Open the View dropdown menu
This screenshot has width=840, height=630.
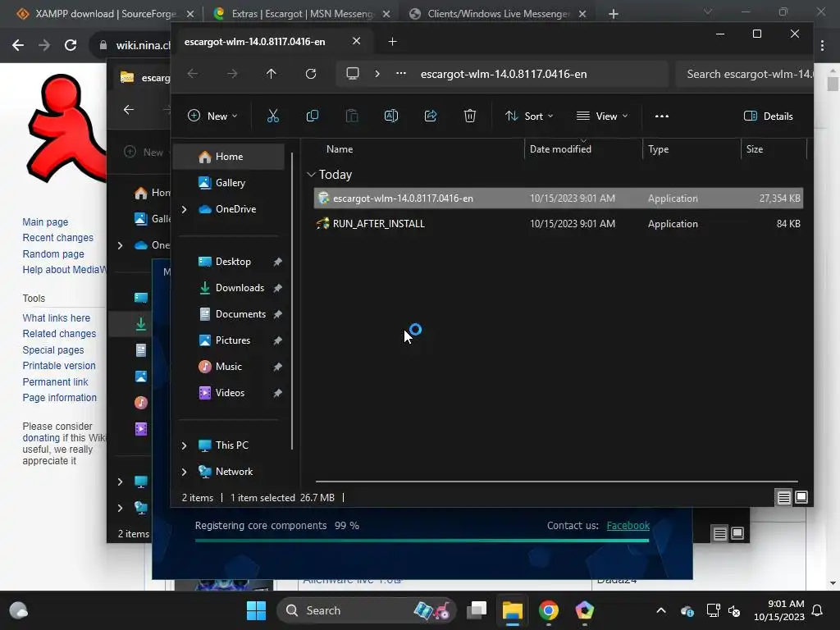[x=601, y=116]
